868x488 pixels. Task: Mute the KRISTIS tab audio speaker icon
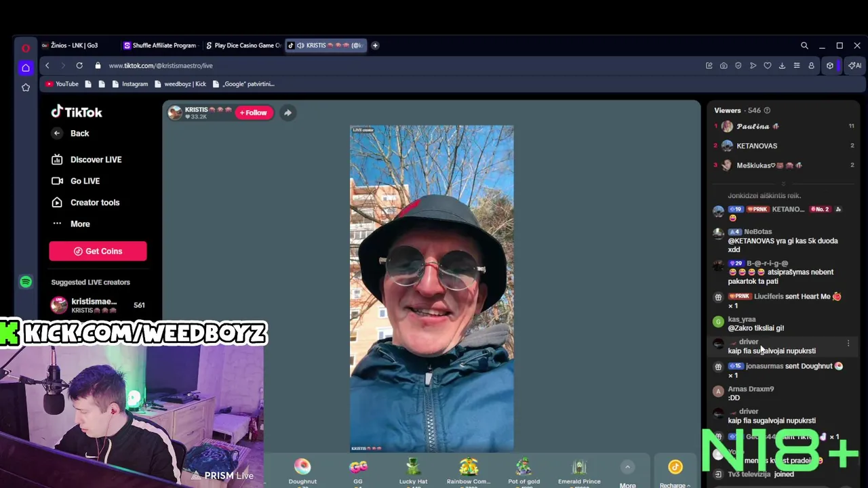(x=300, y=45)
